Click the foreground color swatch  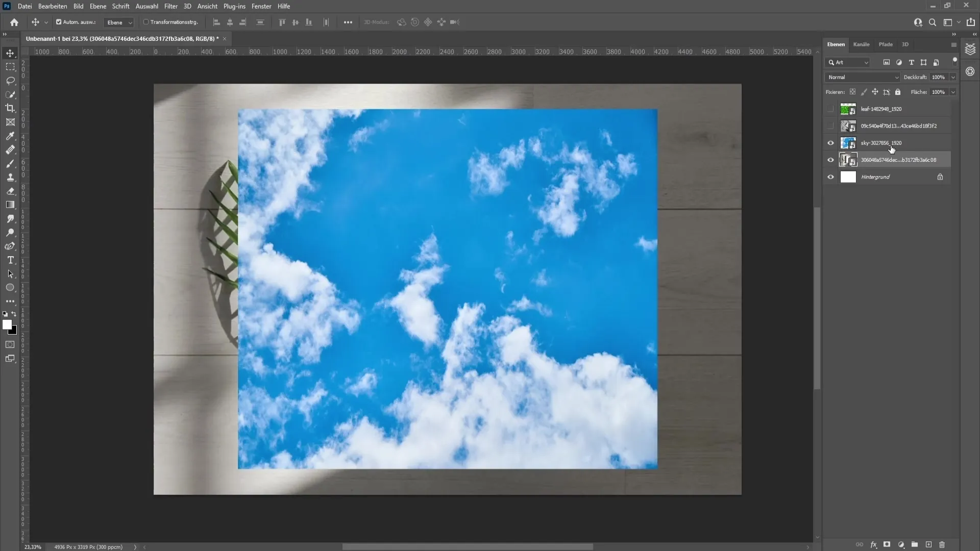(x=7, y=324)
